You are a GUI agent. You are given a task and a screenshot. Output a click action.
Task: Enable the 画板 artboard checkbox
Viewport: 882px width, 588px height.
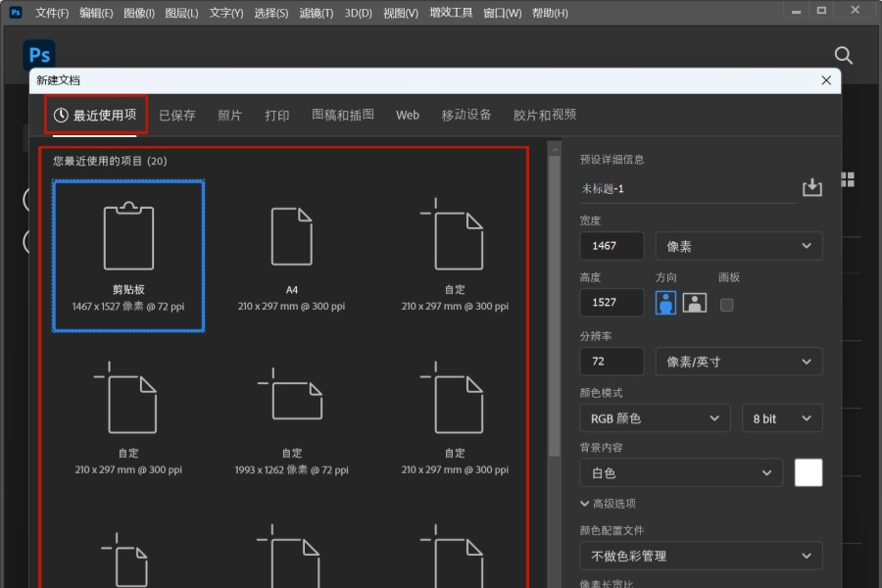(727, 305)
